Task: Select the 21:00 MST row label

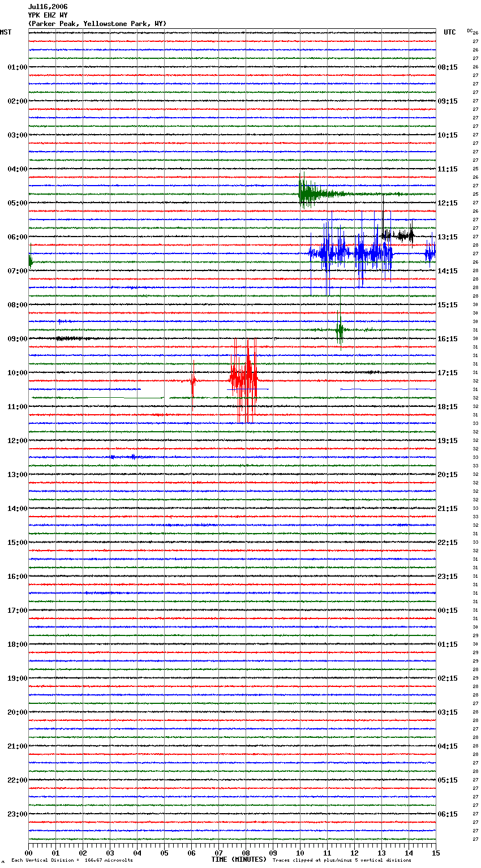Action: coord(17,746)
